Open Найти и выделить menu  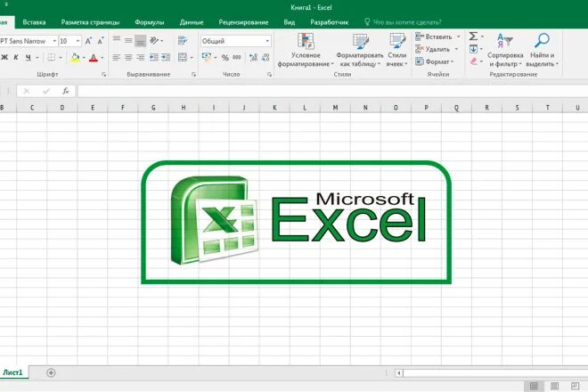click(543, 50)
